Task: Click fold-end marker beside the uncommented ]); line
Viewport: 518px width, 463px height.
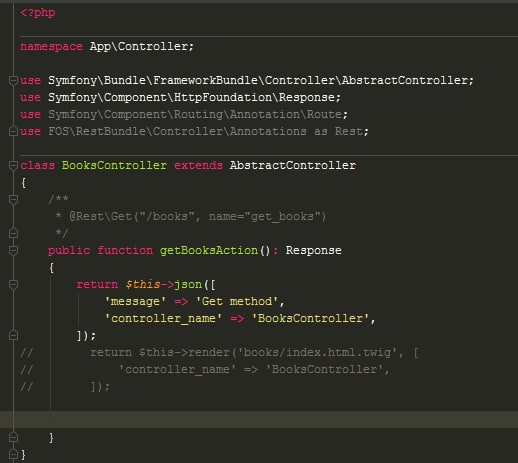Action: point(13,335)
